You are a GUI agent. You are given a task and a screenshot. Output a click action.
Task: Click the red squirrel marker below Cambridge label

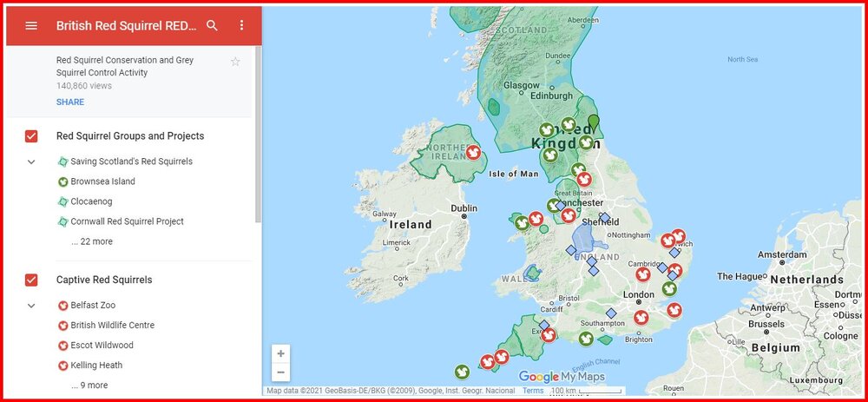642,274
